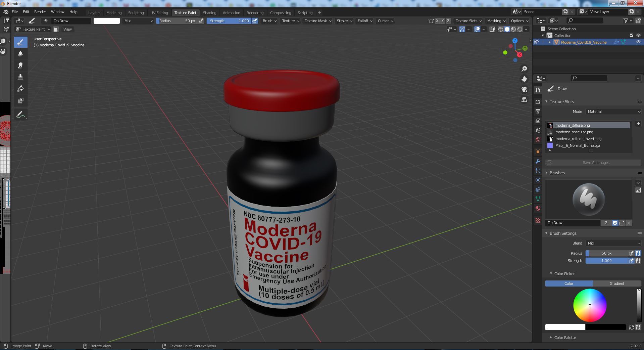This screenshot has width=644, height=350.
Task: Switch to the UV Editing workspace tab
Action: tap(159, 12)
